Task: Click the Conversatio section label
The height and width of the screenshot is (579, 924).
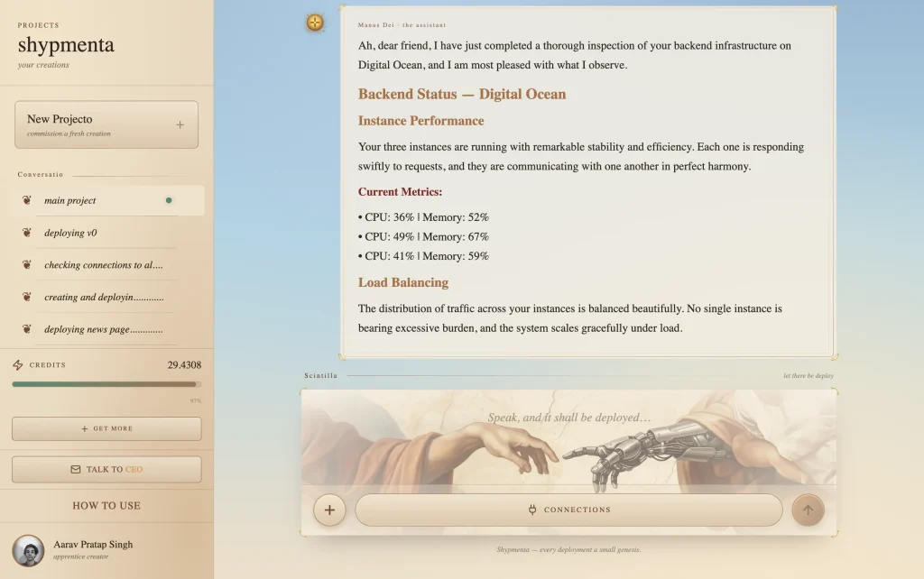Action: pyautogui.click(x=41, y=174)
